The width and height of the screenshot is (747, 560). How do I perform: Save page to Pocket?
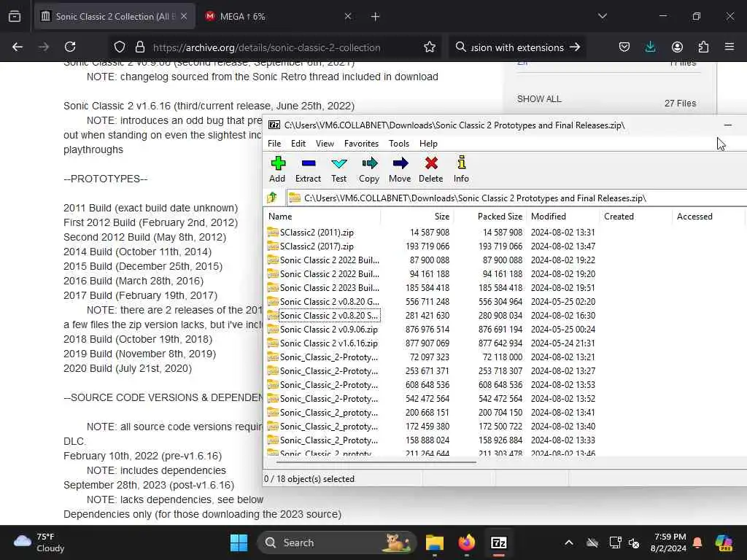(624, 47)
